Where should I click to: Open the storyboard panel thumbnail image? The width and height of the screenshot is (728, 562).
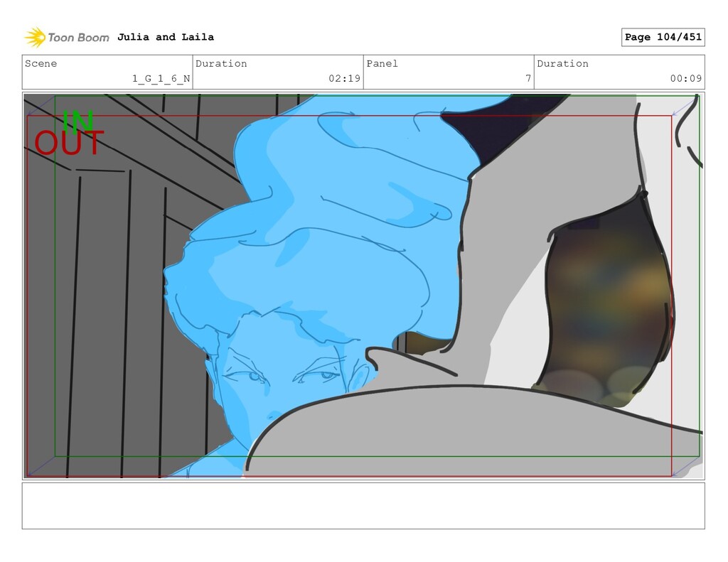tap(363, 286)
